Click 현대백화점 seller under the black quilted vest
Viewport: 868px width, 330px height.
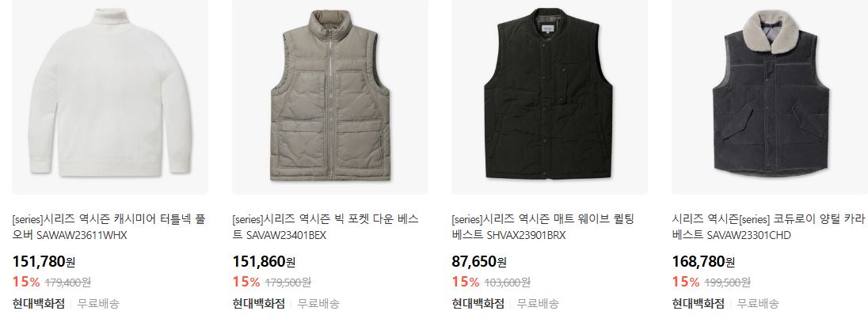[478, 303]
